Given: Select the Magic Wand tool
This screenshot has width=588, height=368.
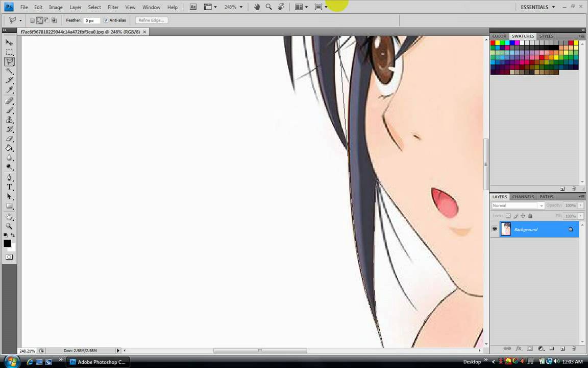Looking at the screenshot, I should (9, 71).
